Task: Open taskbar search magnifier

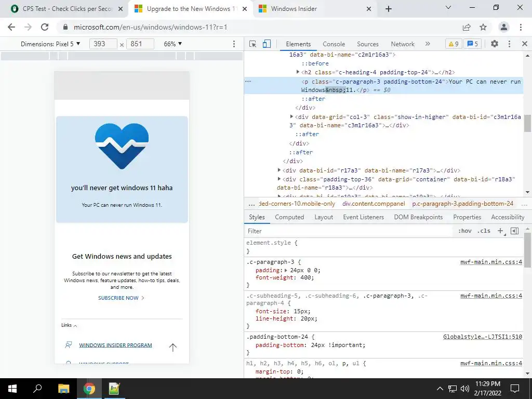Action: click(x=37, y=389)
